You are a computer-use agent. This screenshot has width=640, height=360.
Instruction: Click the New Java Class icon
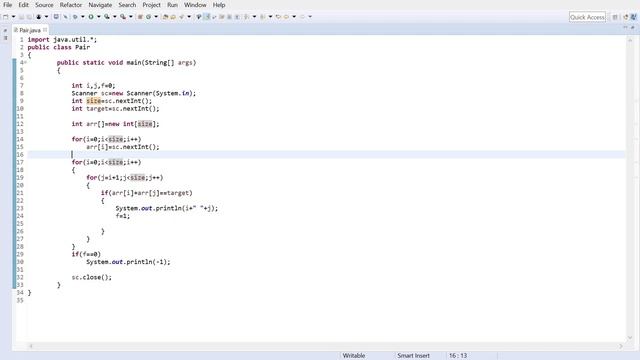pyautogui.click(x=149, y=17)
